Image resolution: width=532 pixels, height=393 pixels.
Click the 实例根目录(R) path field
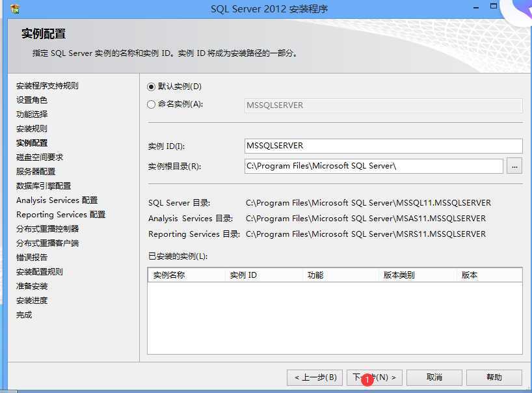(x=373, y=166)
